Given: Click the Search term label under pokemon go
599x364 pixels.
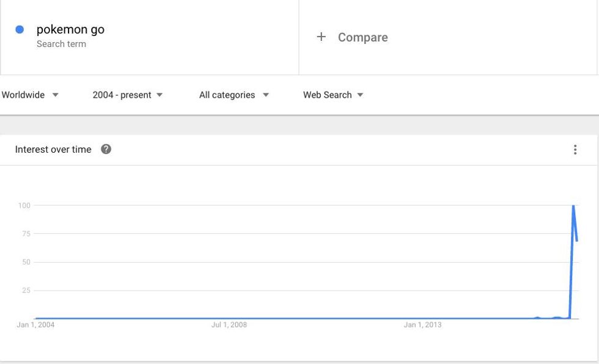Looking at the screenshot, I should pos(61,44).
